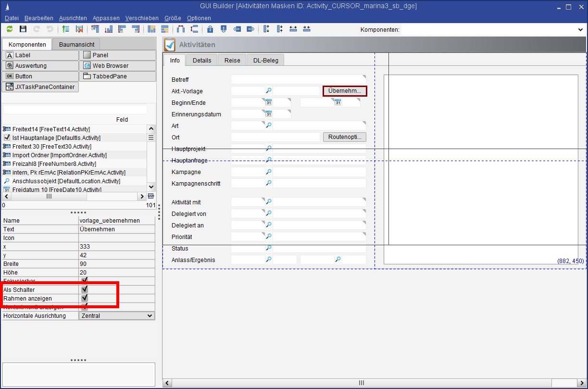
Task: Save the mask with floppy disk icon
Action: tap(23, 29)
